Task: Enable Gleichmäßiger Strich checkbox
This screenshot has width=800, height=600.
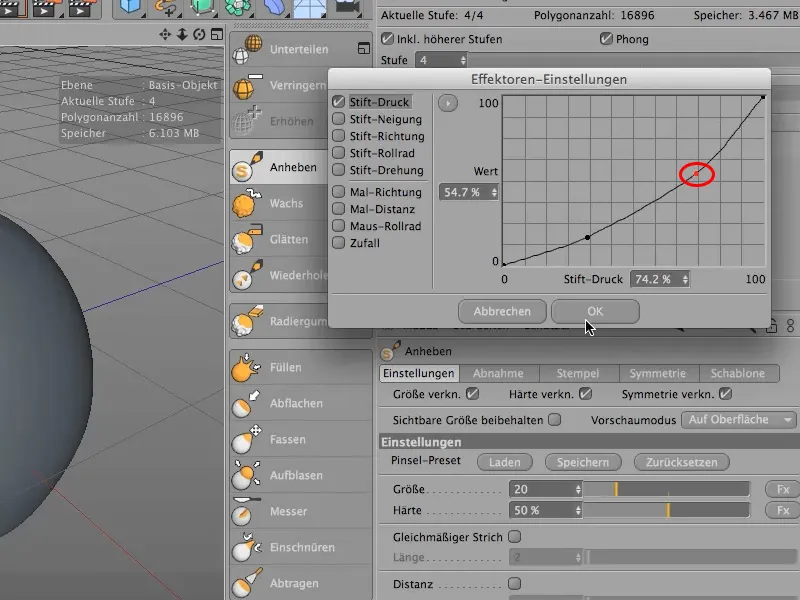Action: [515, 537]
